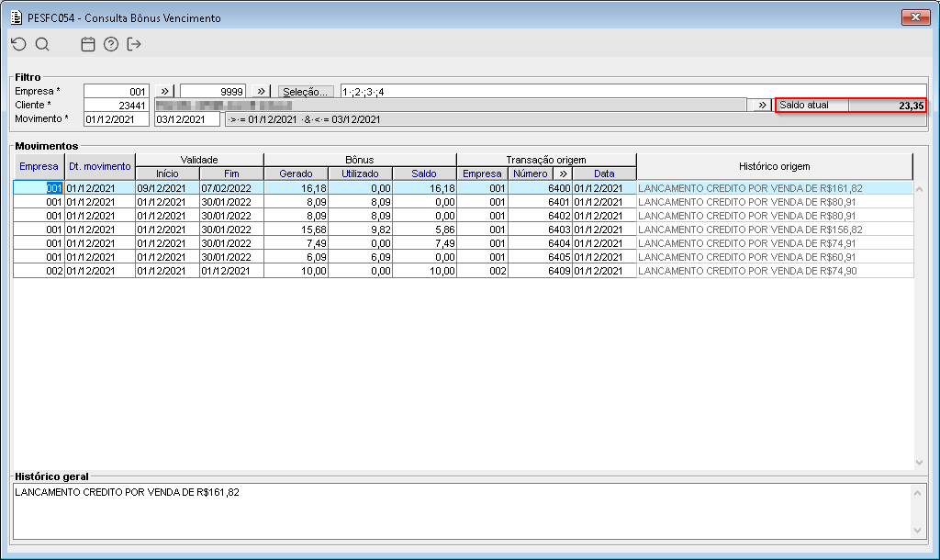Click validity start date 09/12/2021

[x=167, y=188]
